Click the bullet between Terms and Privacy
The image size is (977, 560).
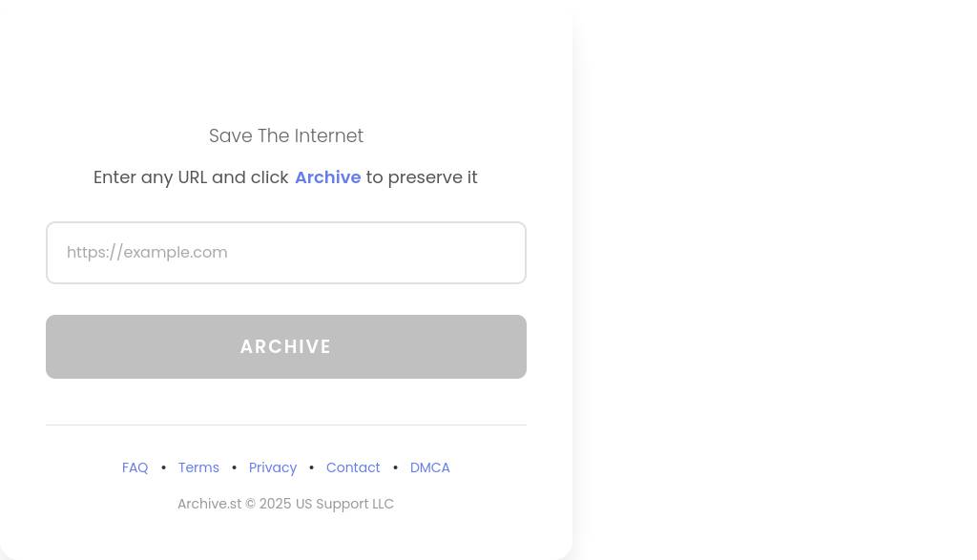click(234, 467)
